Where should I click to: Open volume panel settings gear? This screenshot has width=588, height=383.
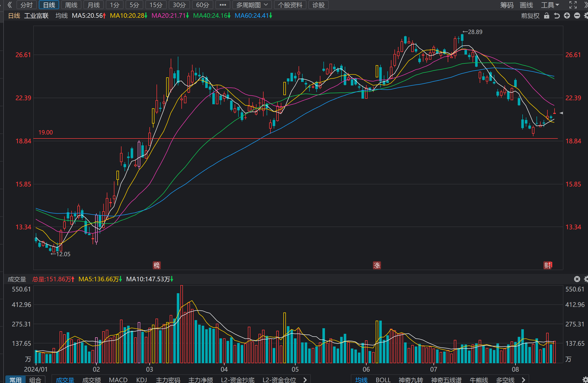tap(586, 279)
